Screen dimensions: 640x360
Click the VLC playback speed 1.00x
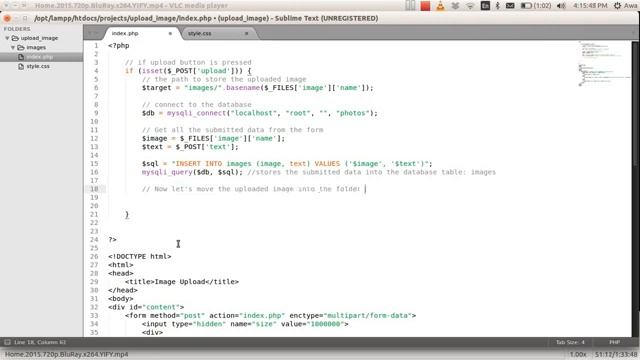coord(578,354)
